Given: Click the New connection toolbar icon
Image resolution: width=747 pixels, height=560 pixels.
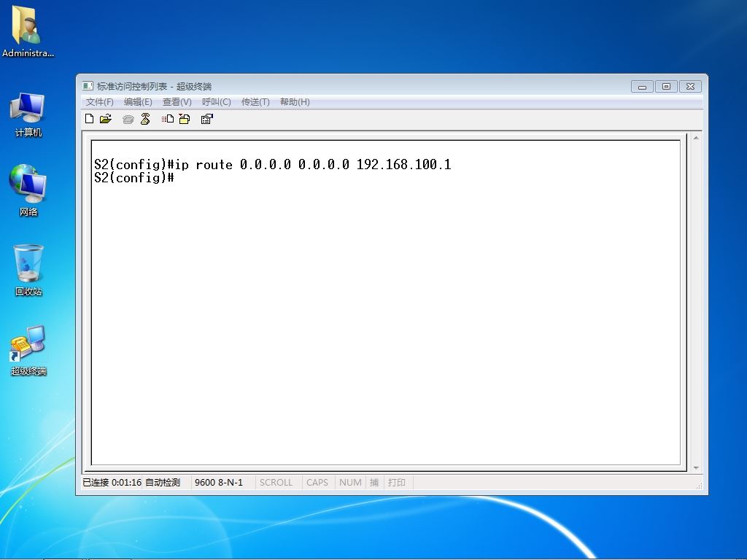Looking at the screenshot, I should 89,119.
